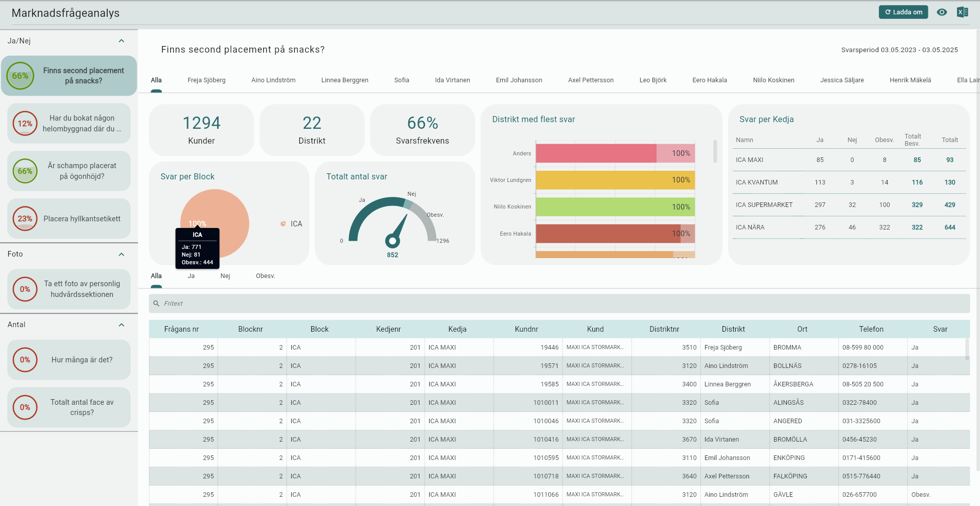The height and width of the screenshot is (506, 980).
Task: Click the 66% circle for snacks question
Action: (x=20, y=76)
